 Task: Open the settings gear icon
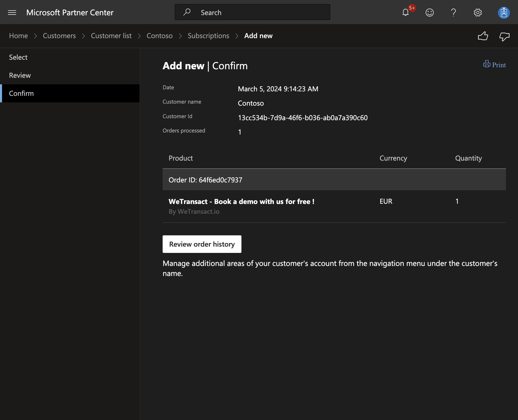(x=478, y=13)
